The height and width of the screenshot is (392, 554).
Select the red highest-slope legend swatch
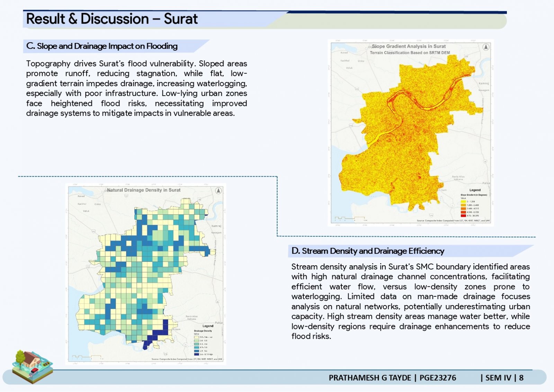[x=463, y=216]
